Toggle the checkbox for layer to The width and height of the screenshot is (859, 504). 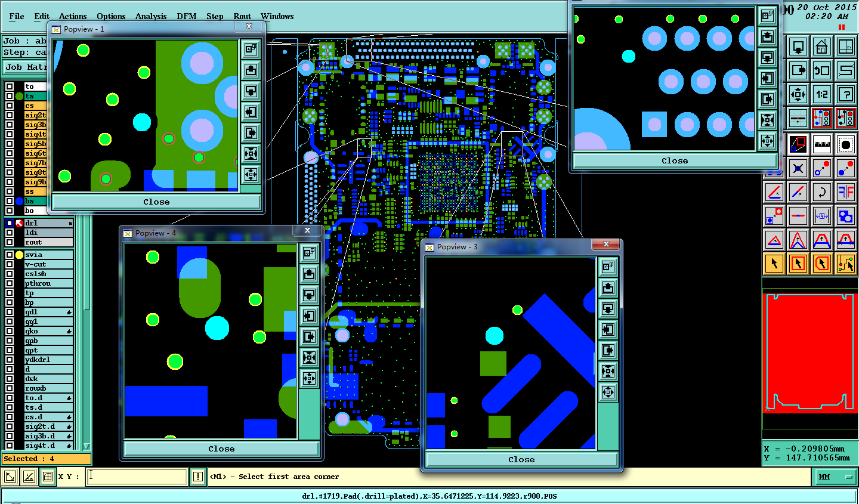point(10,86)
